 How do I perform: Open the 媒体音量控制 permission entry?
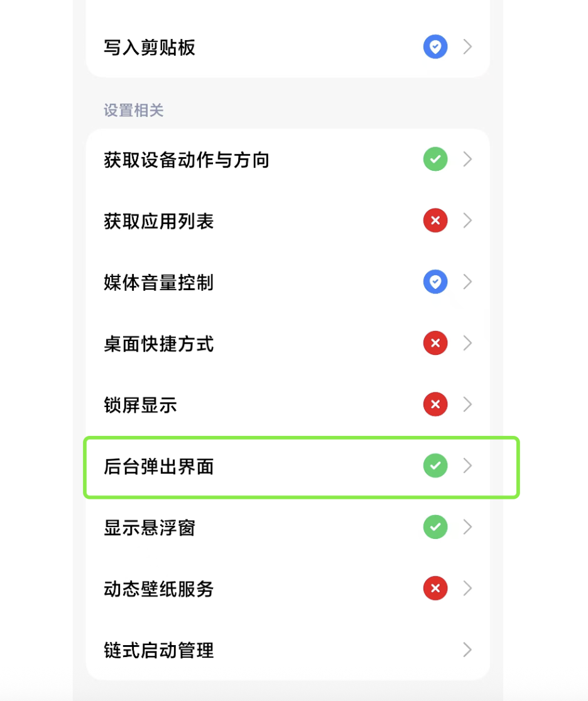[288, 282]
